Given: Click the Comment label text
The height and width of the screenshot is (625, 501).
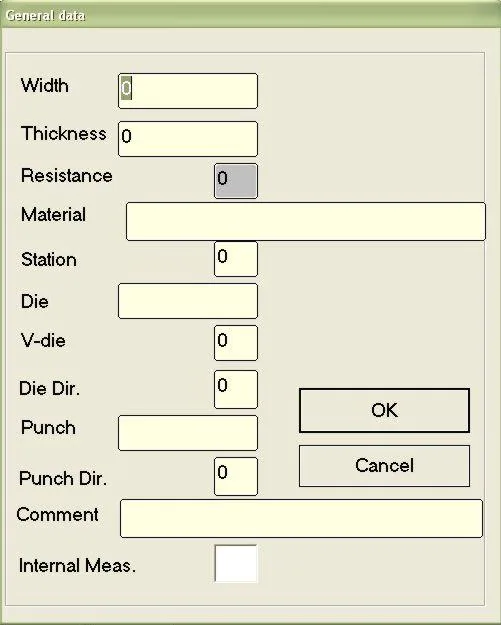Looking at the screenshot, I should (57, 514).
